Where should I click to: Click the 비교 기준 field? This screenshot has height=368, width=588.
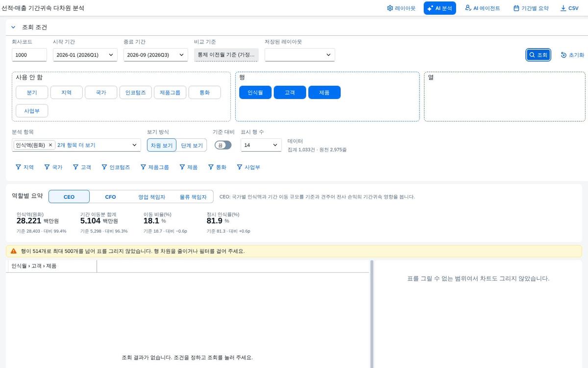[x=226, y=55]
